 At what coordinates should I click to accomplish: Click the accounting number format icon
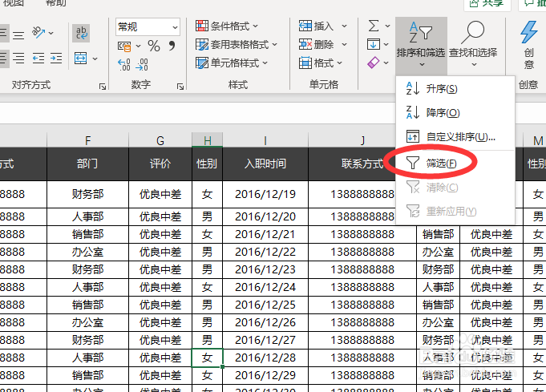(124, 46)
